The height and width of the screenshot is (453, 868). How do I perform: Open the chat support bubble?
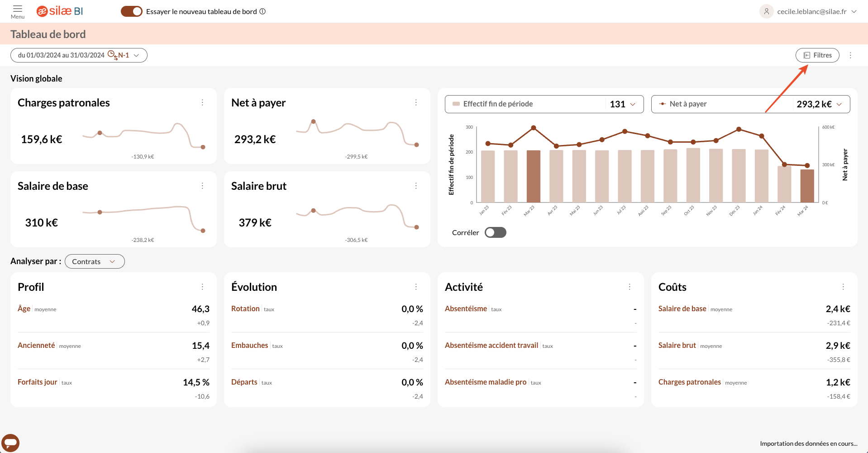coord(10,443)
